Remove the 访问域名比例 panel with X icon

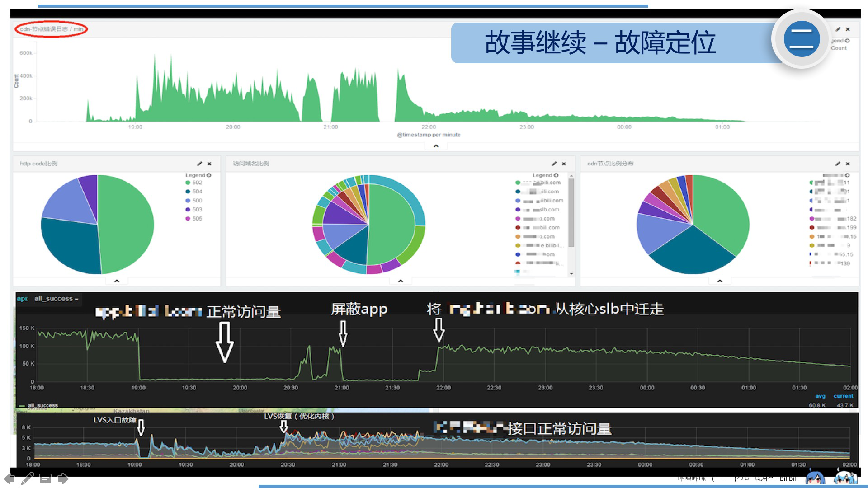tap(564, 164)
